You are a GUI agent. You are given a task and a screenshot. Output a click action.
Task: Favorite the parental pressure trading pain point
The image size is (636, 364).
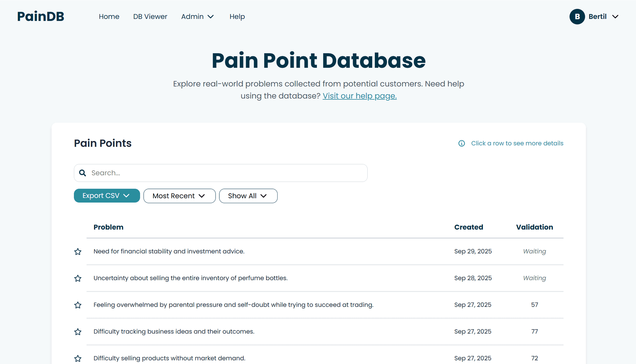(78, 305)
